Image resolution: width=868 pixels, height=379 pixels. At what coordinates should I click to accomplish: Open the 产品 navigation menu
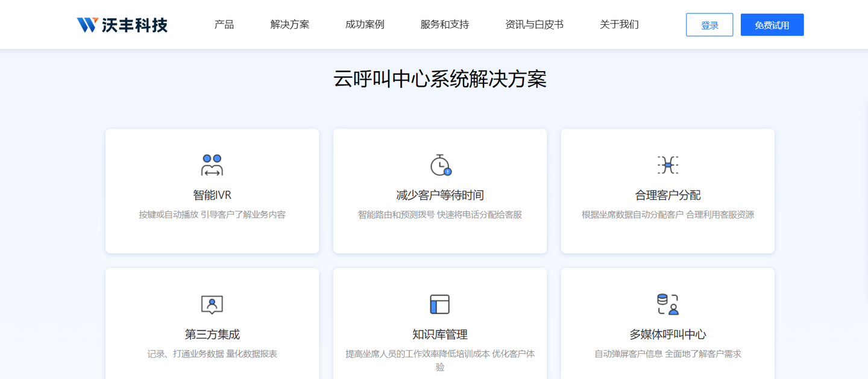[224, 25]
